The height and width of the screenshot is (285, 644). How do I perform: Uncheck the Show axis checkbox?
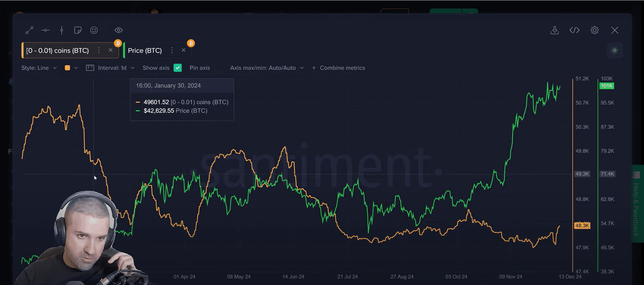pos(178,68)
